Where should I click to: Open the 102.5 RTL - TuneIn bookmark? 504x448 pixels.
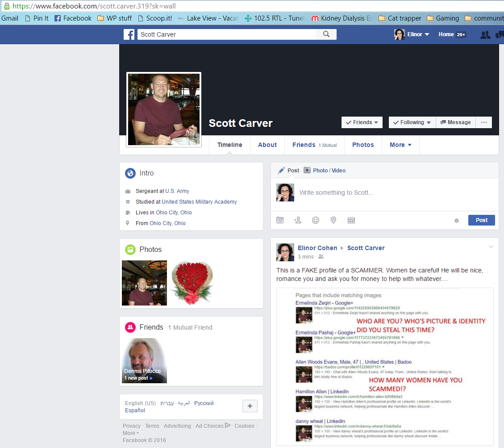(275, 18)
